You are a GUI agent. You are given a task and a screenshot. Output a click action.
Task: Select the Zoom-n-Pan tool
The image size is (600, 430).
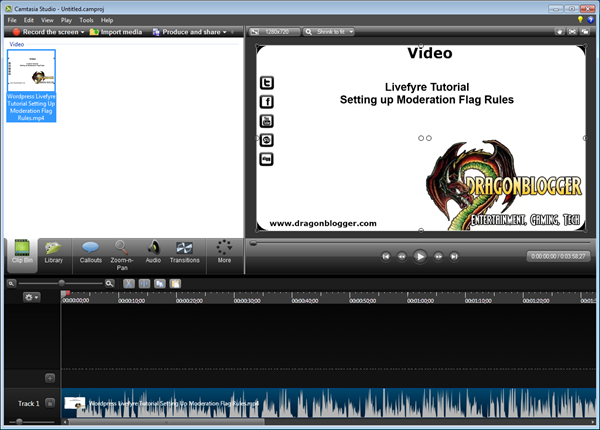[x=122, y=255]
